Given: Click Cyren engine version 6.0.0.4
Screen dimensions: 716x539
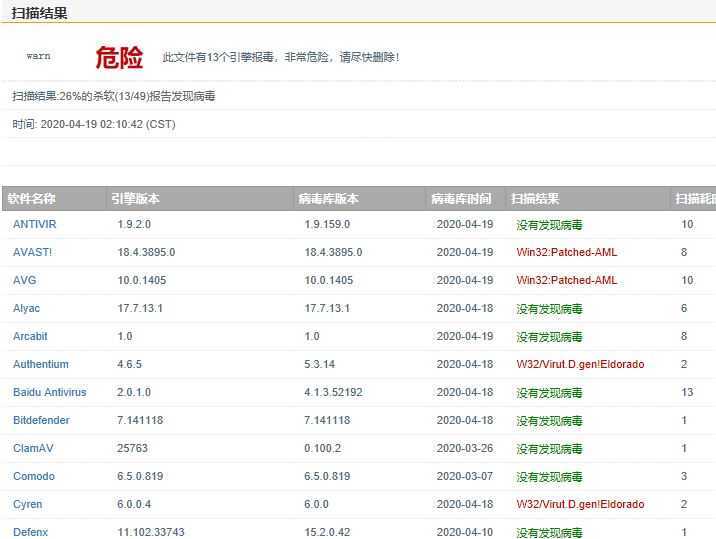Looking at the screenshot, I should click(x=134, y=504).
